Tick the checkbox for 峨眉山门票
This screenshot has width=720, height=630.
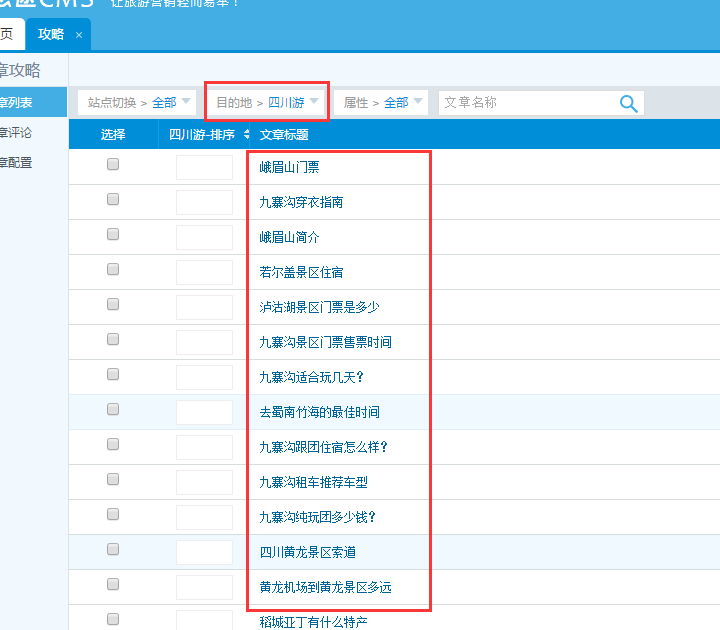tap(113, 164)
